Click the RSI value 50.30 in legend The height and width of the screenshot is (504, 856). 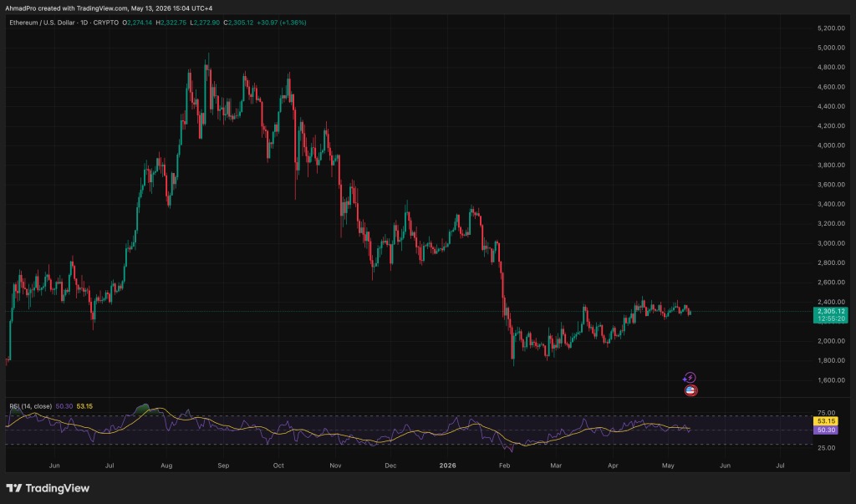64,406
